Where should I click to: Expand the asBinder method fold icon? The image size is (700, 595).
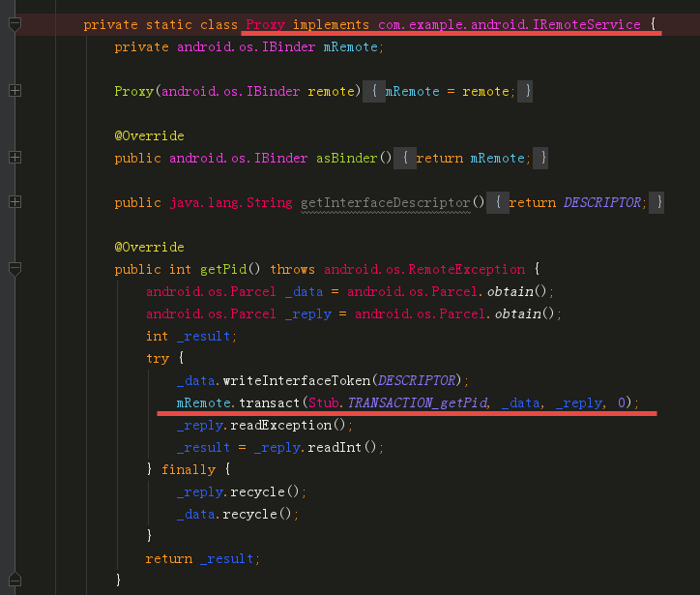pos(15,158)
